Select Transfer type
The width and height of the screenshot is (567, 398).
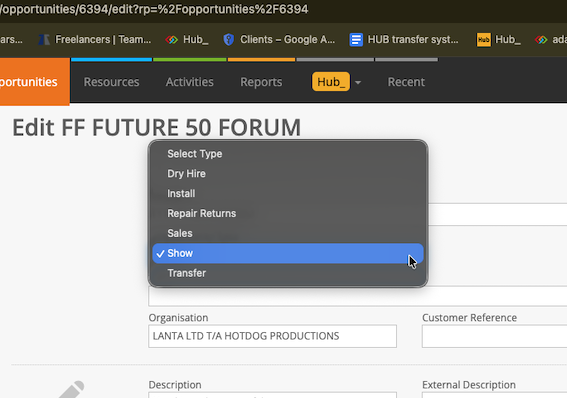click(288, 273)
